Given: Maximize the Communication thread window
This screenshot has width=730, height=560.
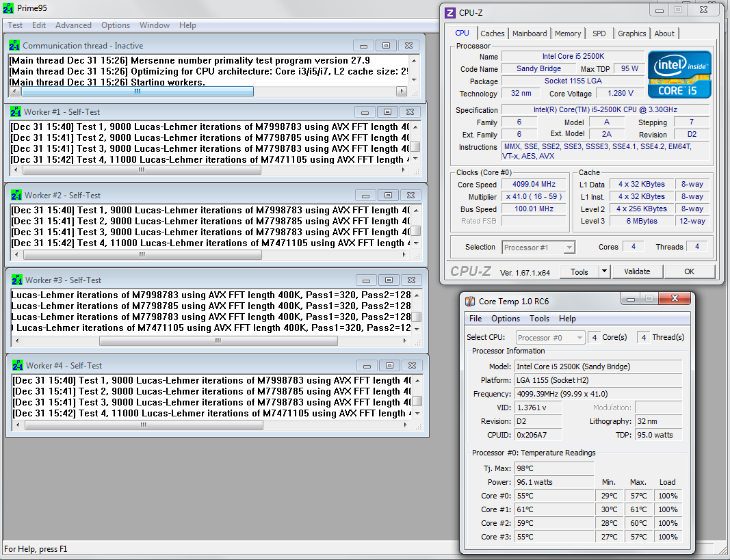Looking at the screenshot, I should tap(386, 46).
